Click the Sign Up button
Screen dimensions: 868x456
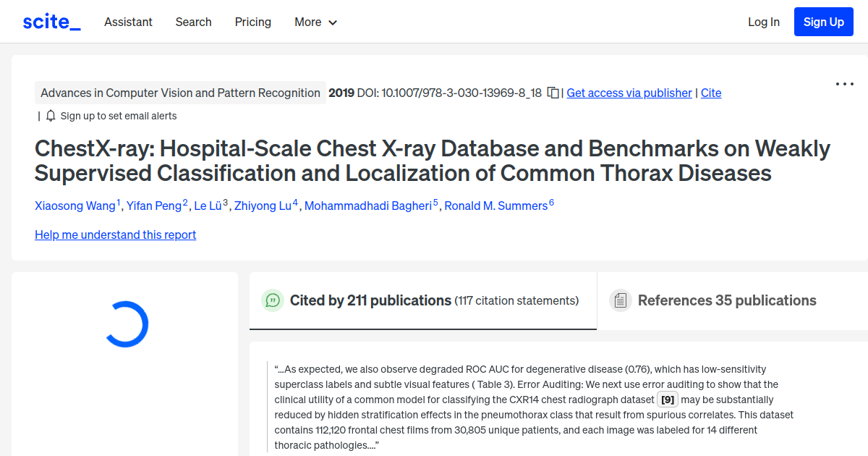tap(823, 21)
